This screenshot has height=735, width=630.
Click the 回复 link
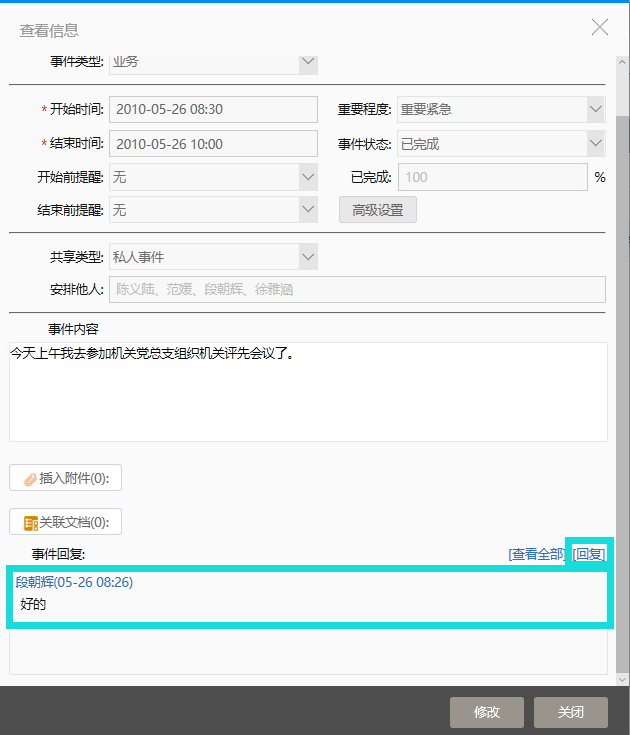589,554
